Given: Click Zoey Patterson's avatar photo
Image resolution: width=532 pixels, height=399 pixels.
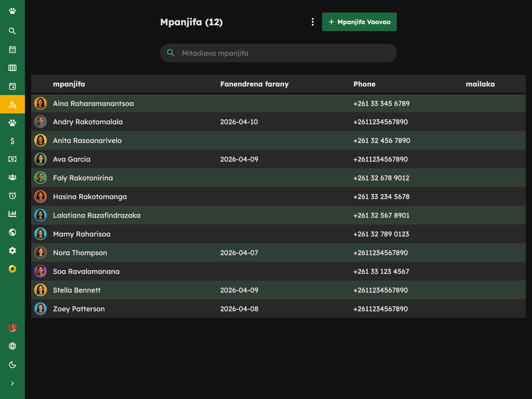Looking at the screenshot, I should point(40,309).
